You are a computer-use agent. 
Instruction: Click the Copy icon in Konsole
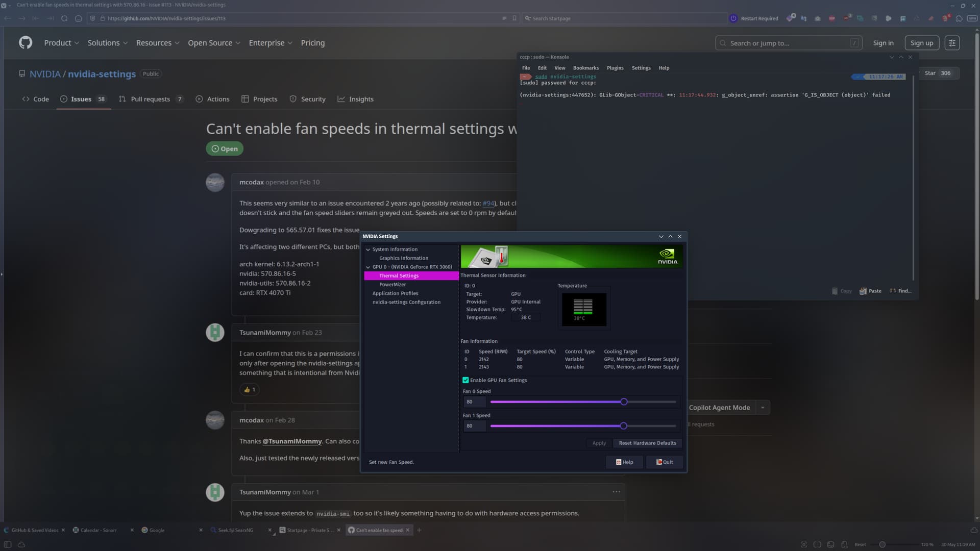(x=835, y=291)
